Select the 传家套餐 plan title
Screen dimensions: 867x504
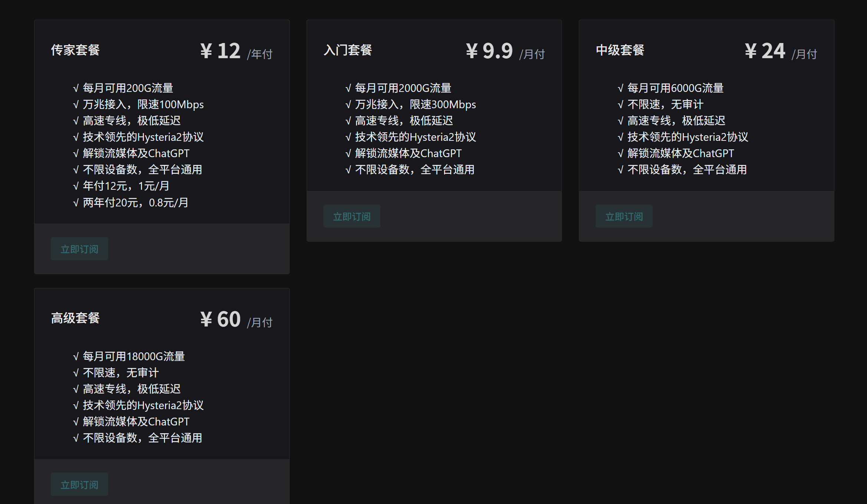pos(75,50)
